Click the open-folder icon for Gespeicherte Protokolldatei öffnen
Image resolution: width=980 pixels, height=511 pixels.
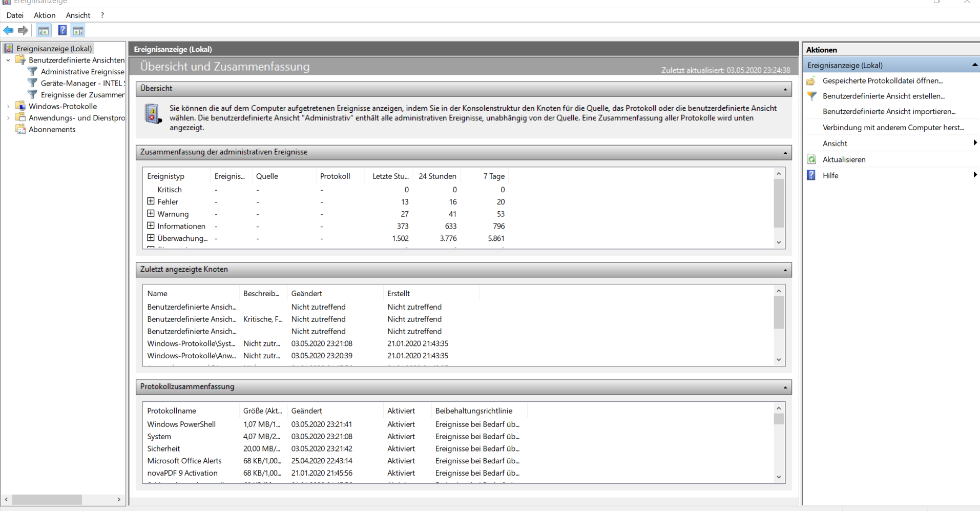[811, 81]
